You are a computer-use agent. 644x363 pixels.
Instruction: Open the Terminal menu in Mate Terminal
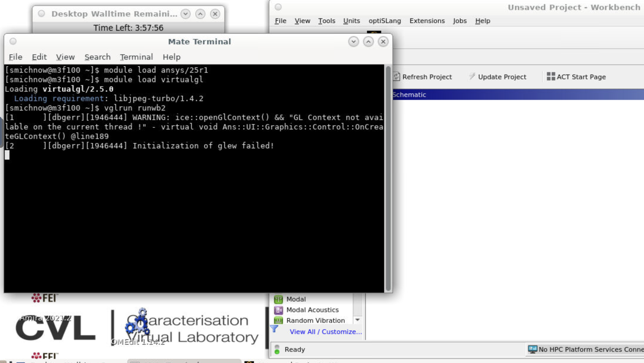pos(136,57)
